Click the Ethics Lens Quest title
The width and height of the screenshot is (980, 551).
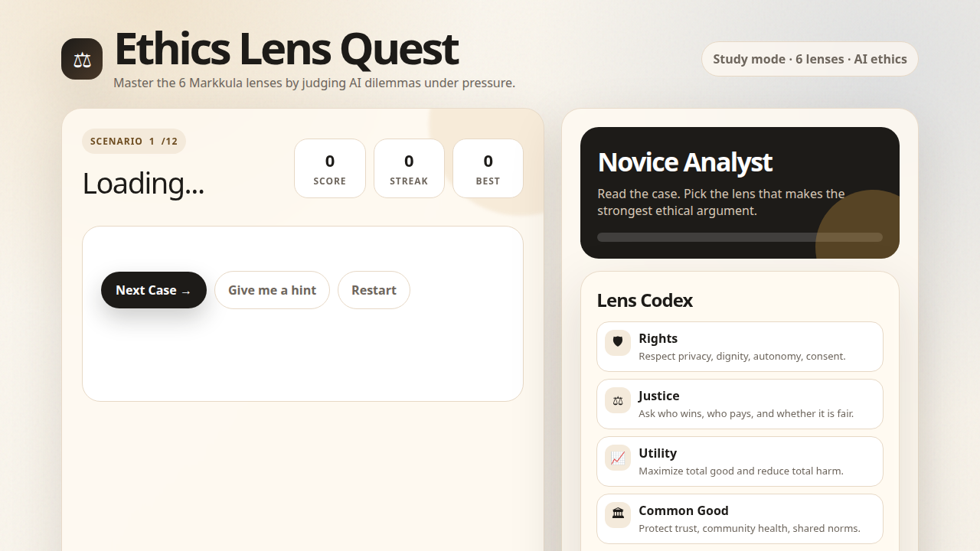click(x=286, y=49)
